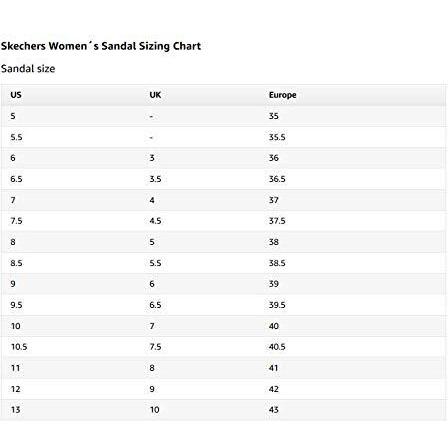Click the Skechers Women's Sandal Sizing Chart title
Viewport: 448px width, 448px height.
click(x=101, y=46)
